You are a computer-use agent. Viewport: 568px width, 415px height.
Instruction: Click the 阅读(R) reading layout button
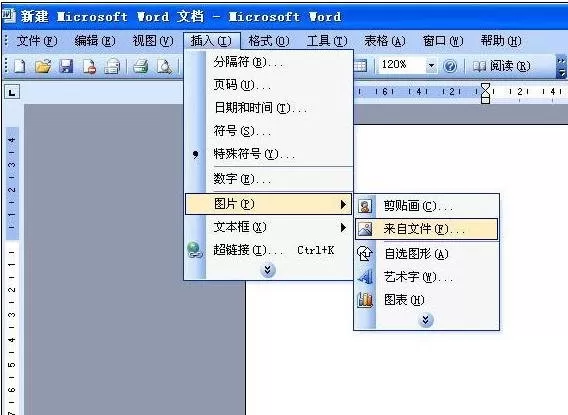[x=501, y=66]
